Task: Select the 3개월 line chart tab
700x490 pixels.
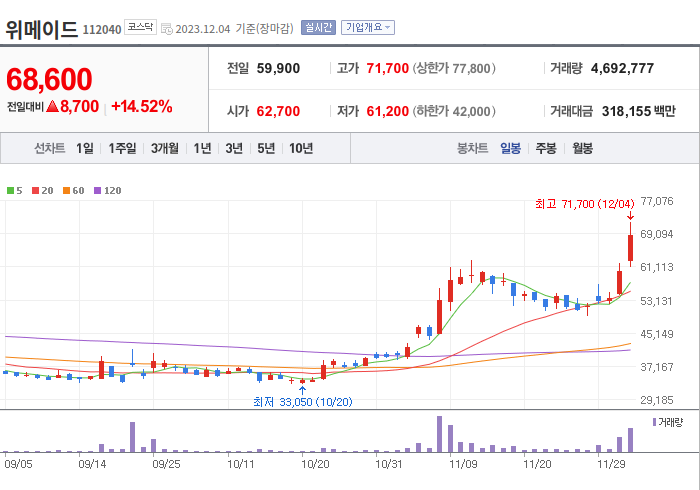Action: click(x=165, y=148)
